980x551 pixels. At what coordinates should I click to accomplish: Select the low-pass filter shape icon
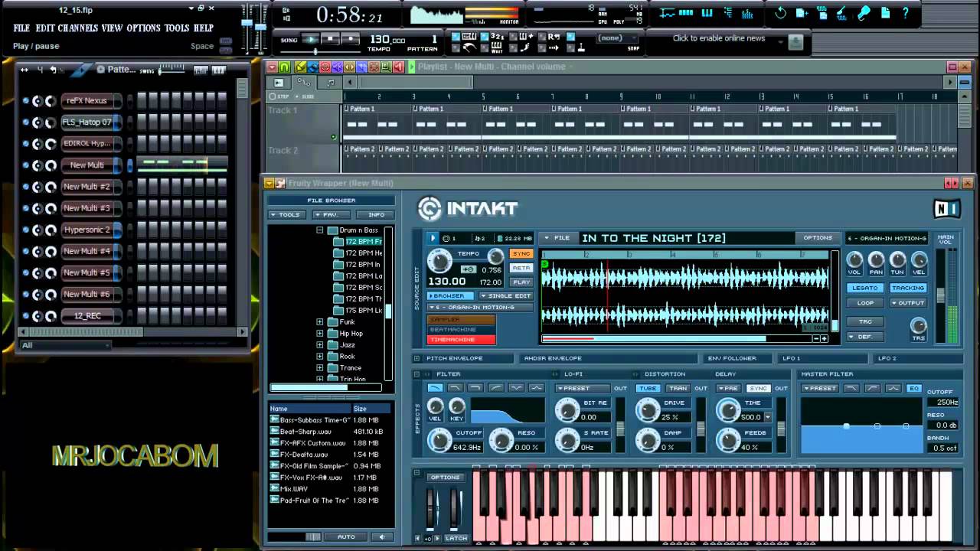(436, 388)
